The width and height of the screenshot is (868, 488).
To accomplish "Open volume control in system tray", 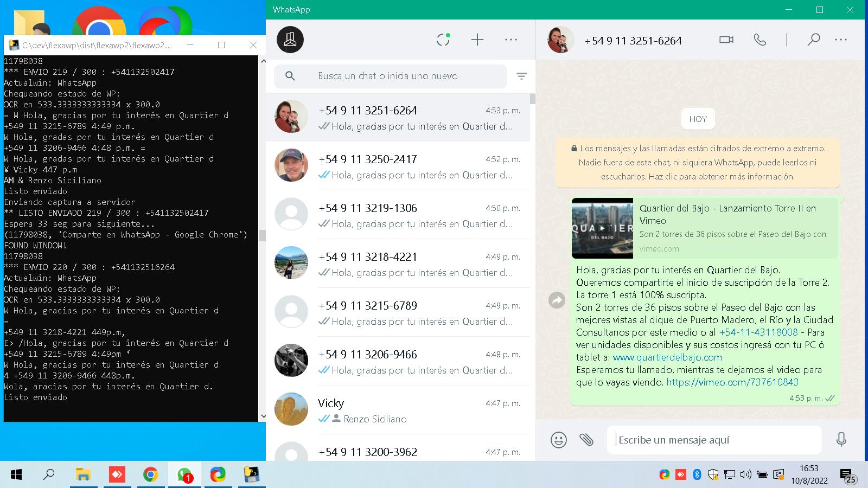I will [x=746, y=475].
